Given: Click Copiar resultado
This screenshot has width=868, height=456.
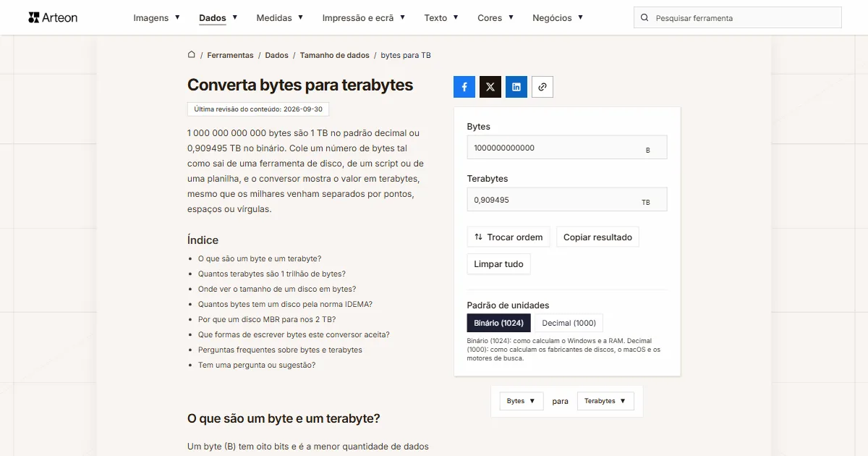Looking at the screenshot, I should point(597,237).
